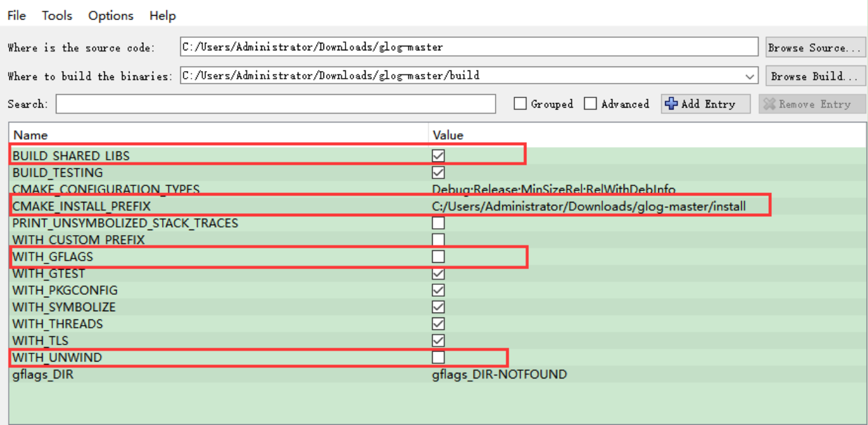Enable the WITH_GFLAGS option
This screenshot has width=868, height=425.
point(438,256)
